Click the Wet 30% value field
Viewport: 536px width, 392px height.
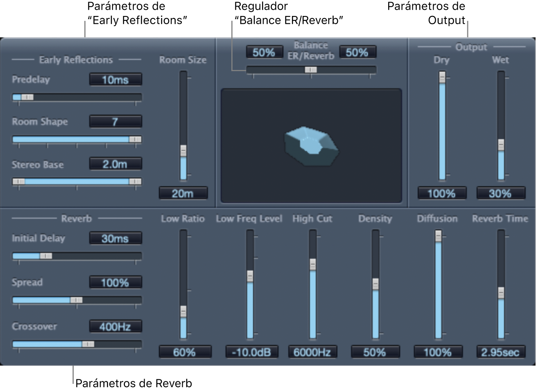pos(500,193)
